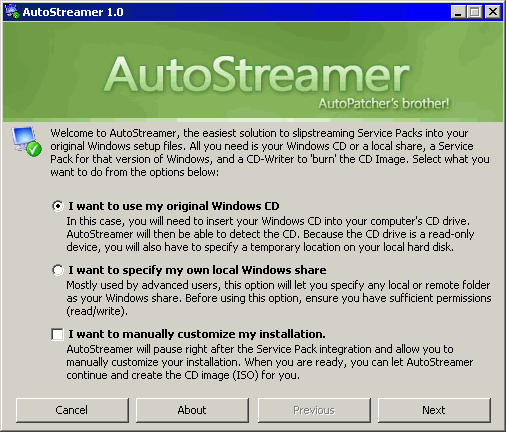Close the AutoStreamer window with the X
506x432 pixels.
pyautogui.click(x=492, y=12)
